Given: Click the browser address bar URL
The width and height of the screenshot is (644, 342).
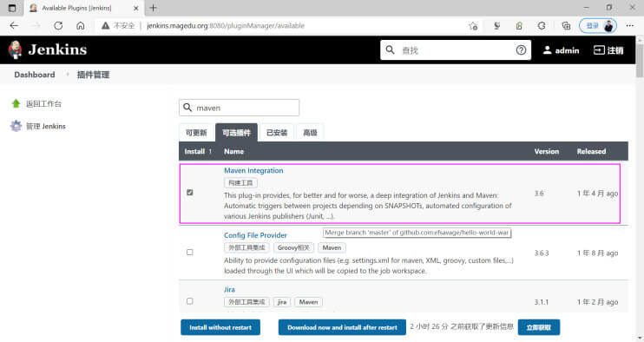Looking at the screenshot, I should [226, 25].
